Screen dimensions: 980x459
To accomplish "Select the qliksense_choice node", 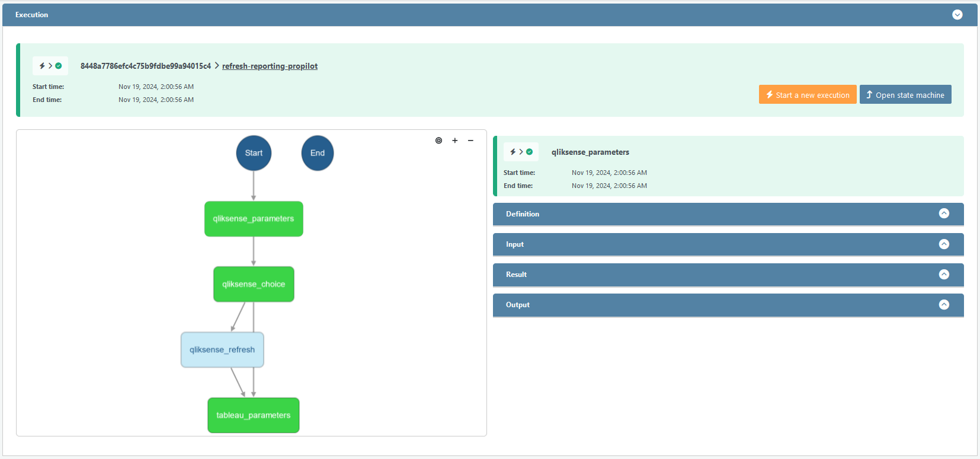I will tap(254, 284).
